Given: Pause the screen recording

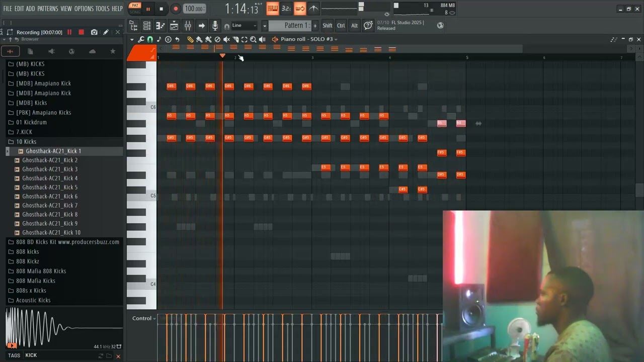Looking at the screenshot, I should (69, 32).
